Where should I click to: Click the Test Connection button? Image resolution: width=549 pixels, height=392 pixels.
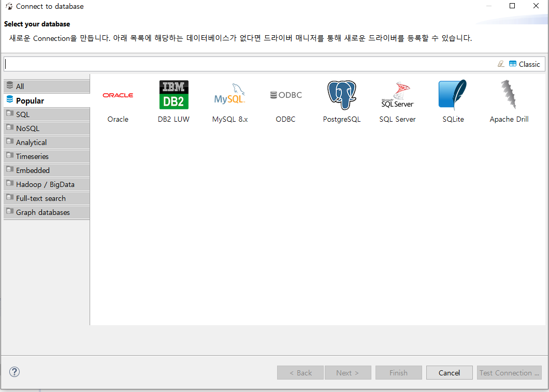[x=509, y=373]
